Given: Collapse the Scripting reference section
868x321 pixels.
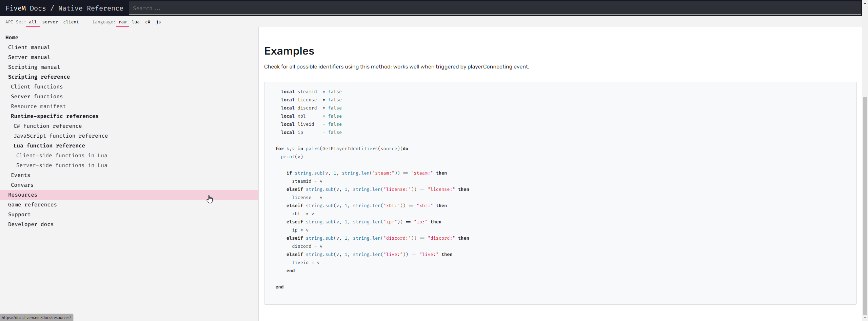Looking at the screenshot, I should (39, 77).
